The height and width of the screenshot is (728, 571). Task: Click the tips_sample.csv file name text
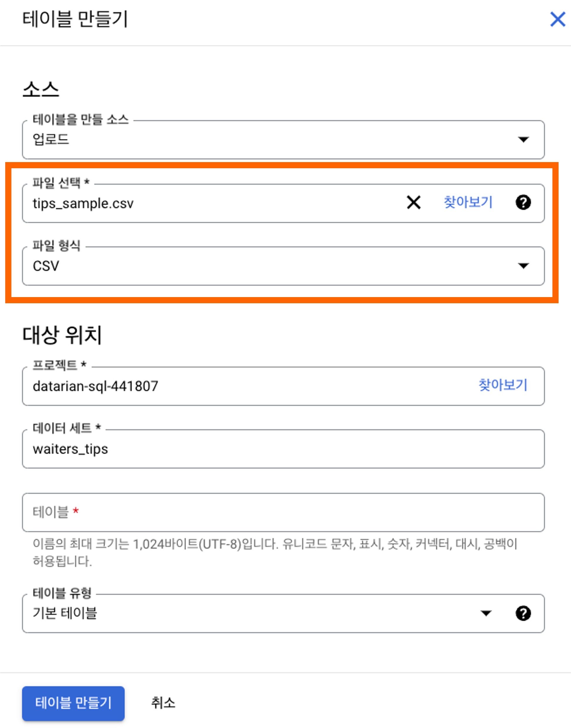tap(83, 204)
